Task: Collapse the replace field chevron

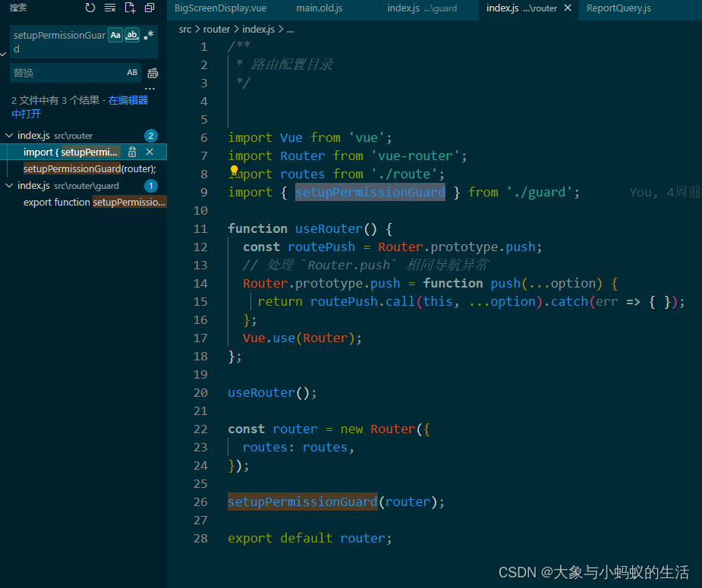Action: (x=4, y=54)
